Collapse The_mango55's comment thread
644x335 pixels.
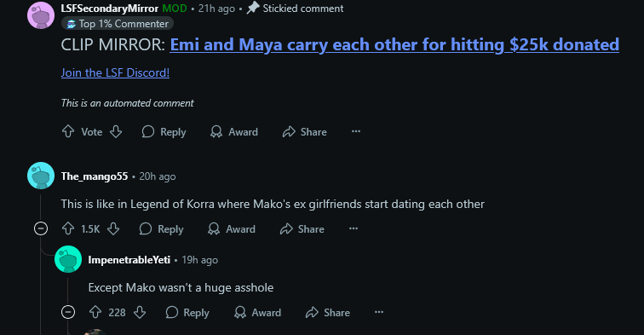click(x=41, y=228)
